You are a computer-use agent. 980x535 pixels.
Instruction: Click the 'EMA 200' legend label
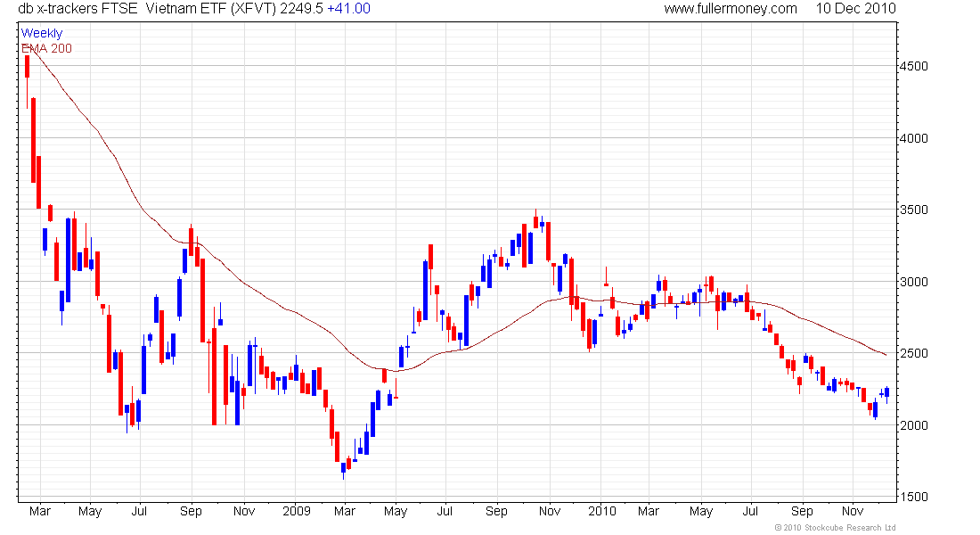(x=47, y=48)
